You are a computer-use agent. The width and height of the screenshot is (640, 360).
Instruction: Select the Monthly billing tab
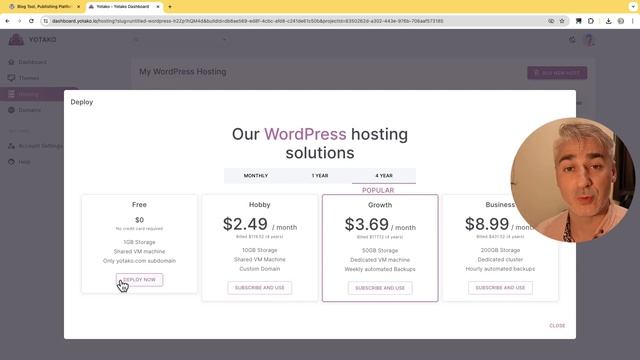pyautogui.click(x=256, y=176)
